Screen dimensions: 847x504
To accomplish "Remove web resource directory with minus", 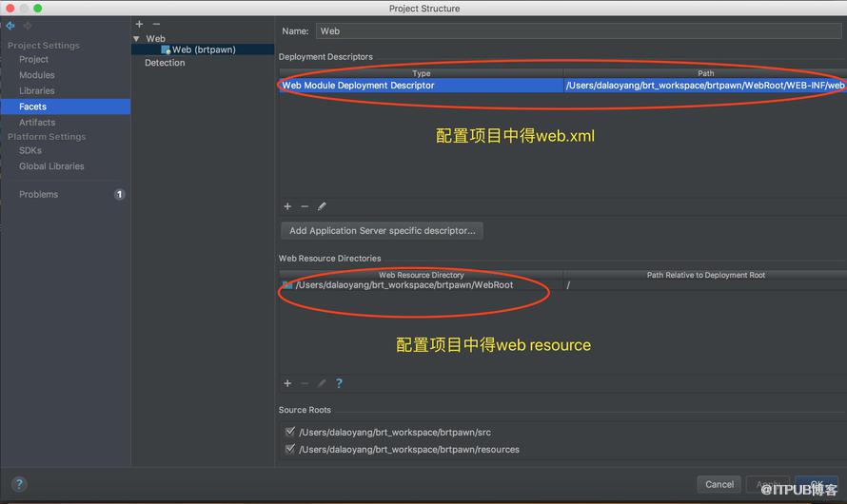I will coord(305,383).
